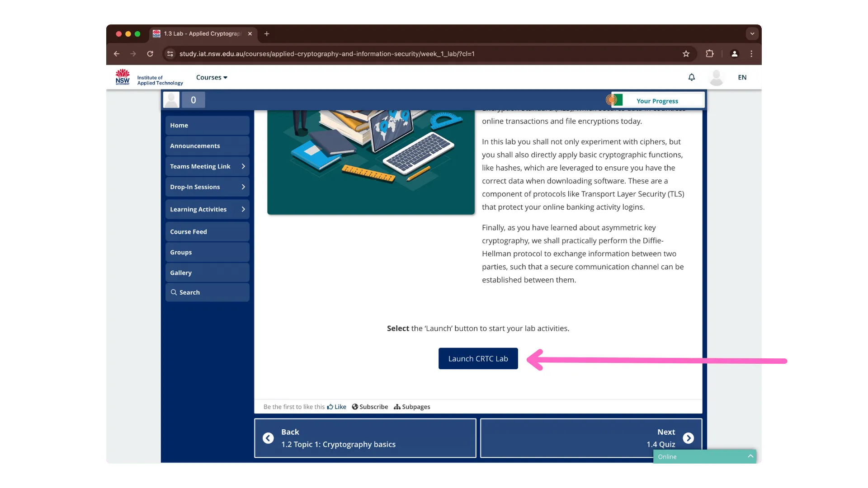Click the user avatar in header
The height and width of the screenshot is (488, 868).
[x=716, y=77]
